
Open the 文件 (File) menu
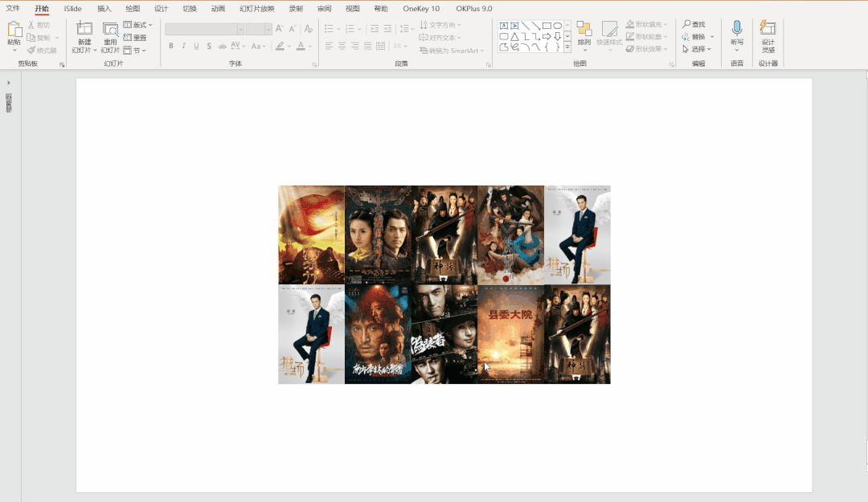tap(13, 8)
